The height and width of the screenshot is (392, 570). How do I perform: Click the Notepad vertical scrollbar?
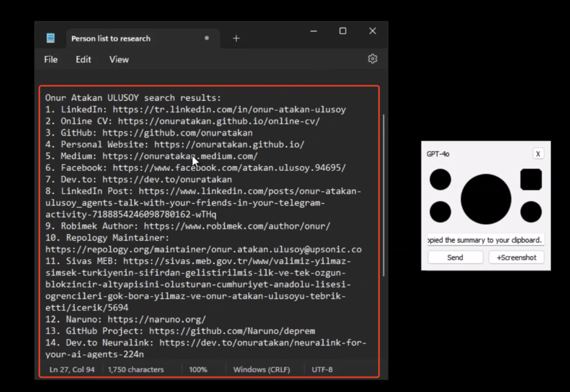click(x=384, y=195)
